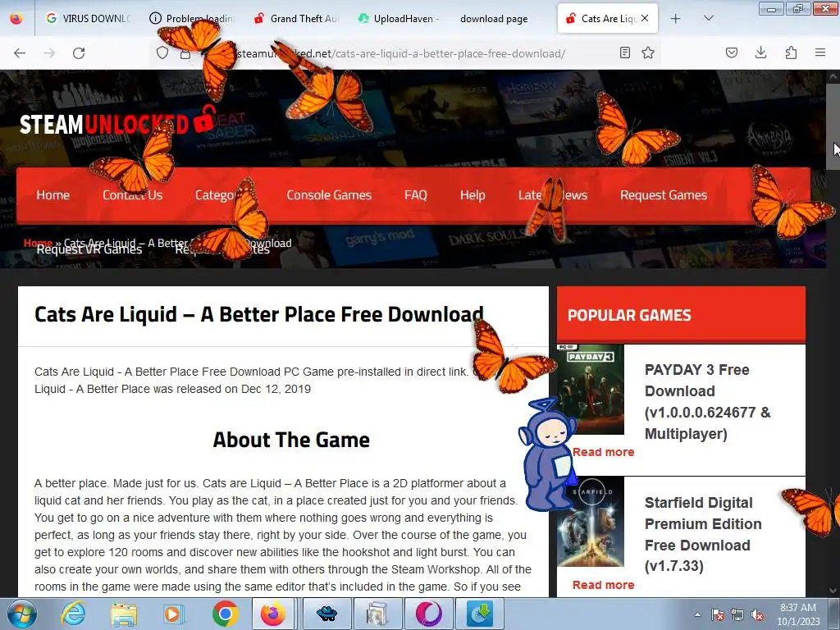
Task: Switch to the download page tab
Action: click(x=494, y=19)
